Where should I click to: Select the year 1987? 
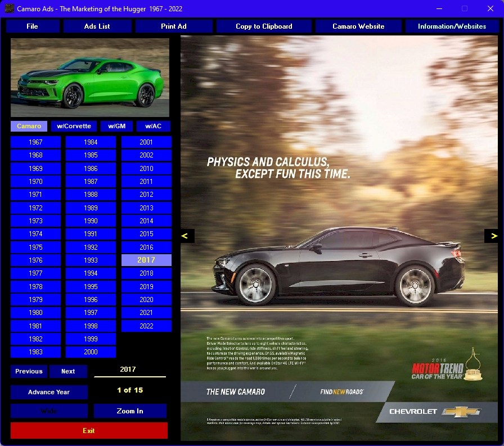coord(91,182)
